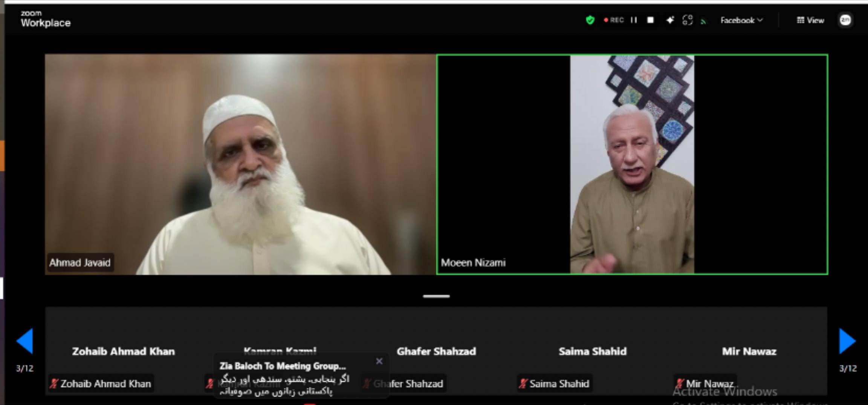Select the Mir Nawaz participant tile
868x405 pixels.
[x=749, y=351]
